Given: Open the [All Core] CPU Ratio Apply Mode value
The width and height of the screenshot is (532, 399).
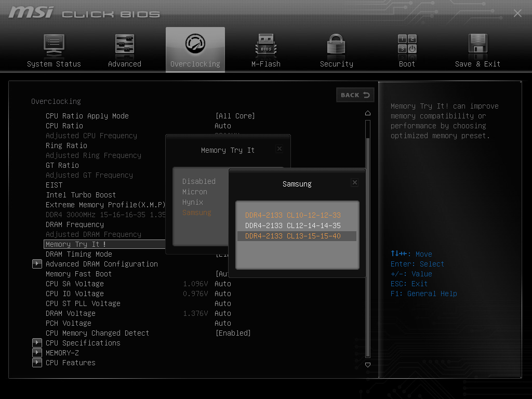Looking at the screenshot, I should [x=235, y=116].
